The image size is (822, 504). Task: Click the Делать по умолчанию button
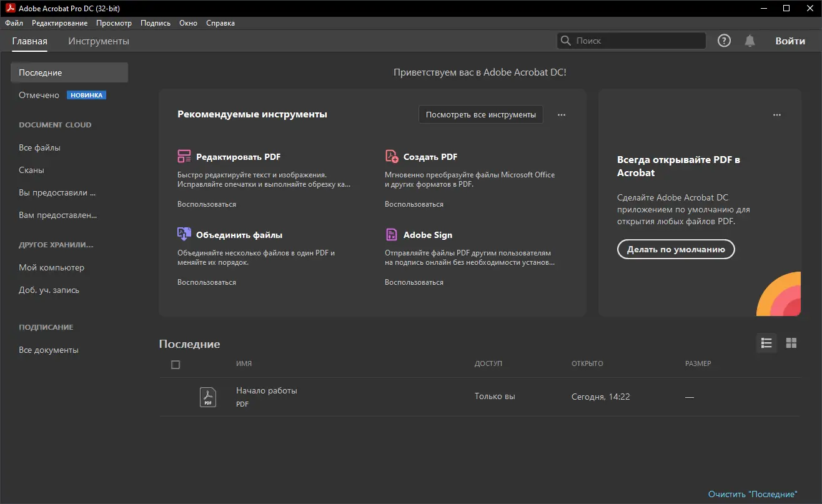click(675, 249)
